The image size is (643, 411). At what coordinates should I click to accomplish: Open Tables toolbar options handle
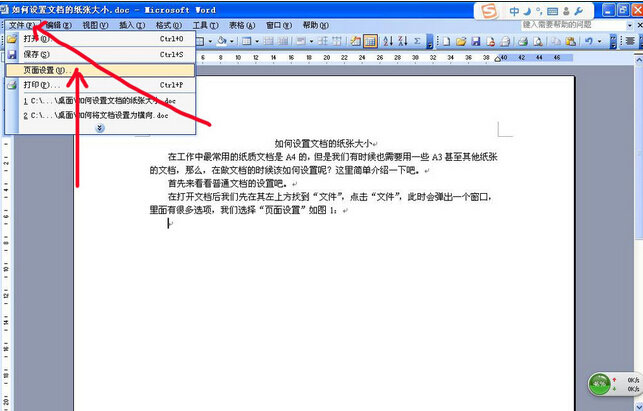click(429, 41)
